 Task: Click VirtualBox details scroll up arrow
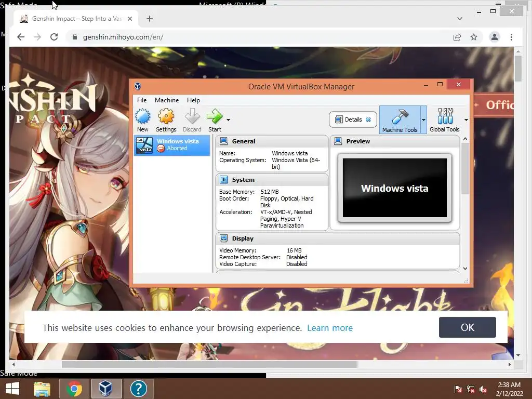click(465, 139)
